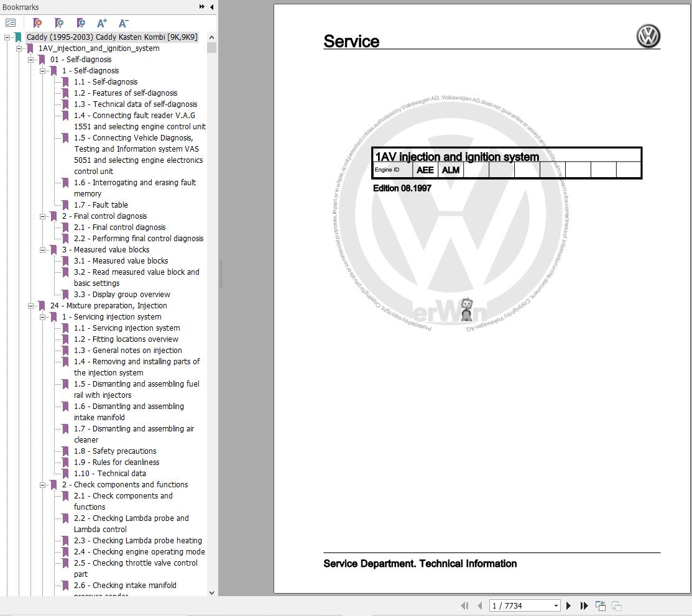Screen dimensions: 692x616
Task: Click the add new bookmark icon
Action: [x=58, y=22]
